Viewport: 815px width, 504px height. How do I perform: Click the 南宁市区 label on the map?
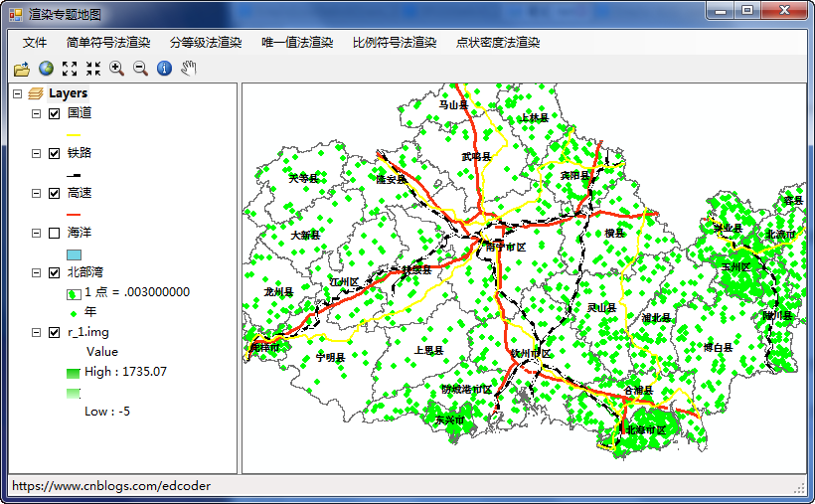pos(505,246)
